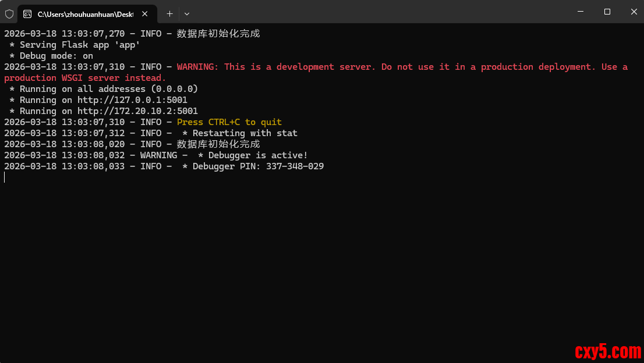Click the blinking cursor line in terminal
This screenshot has height=363, width=644.
[x=5, y=177]
